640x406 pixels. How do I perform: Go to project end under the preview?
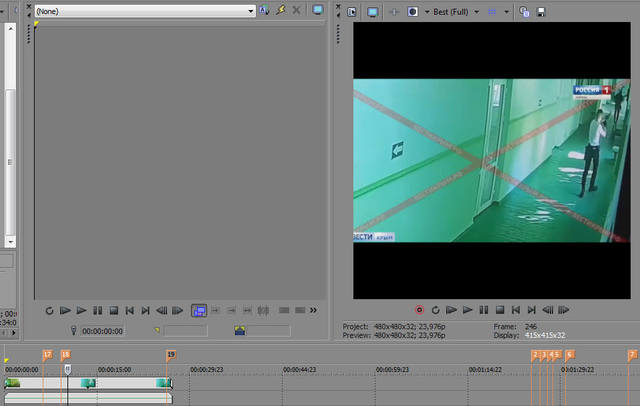coord(531,310)
